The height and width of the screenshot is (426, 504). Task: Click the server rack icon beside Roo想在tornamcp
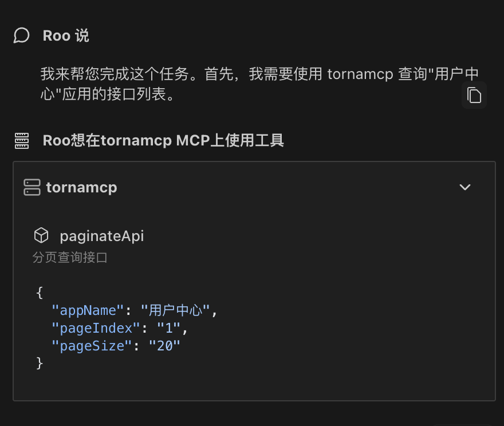[x=21, y=140]
